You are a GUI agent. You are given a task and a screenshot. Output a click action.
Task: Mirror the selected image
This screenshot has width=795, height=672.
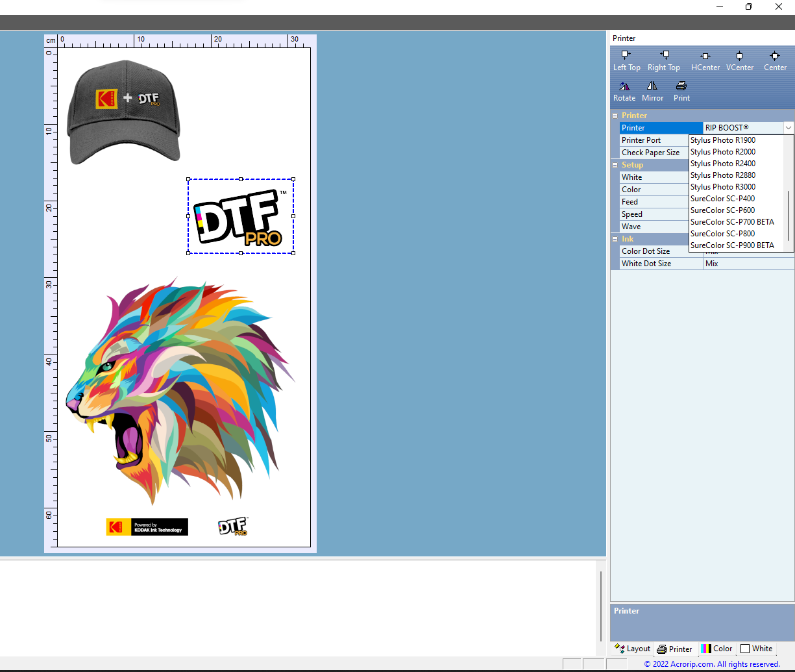[x=652, y=86]
